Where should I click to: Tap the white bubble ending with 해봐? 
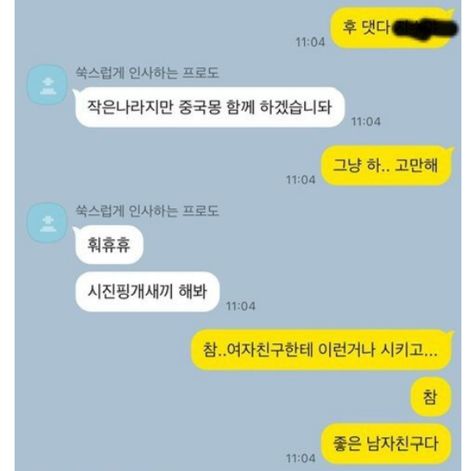pyautogui.click(x=148, y=292)
